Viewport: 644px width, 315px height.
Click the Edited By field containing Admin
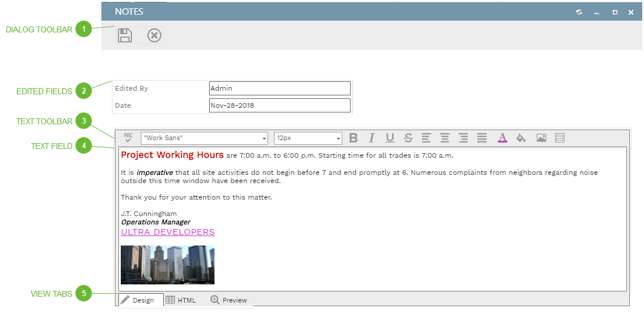coord(280,88)
